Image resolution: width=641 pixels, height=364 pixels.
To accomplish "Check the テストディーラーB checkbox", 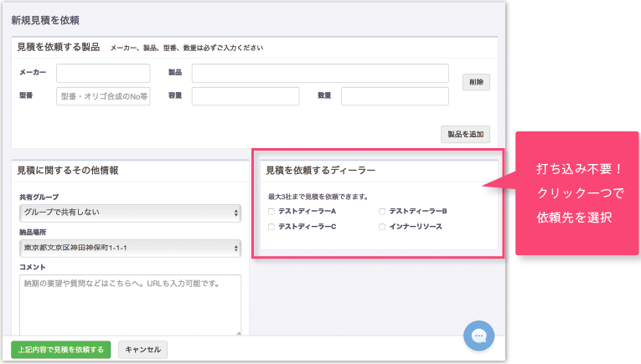I will (382, 212).
